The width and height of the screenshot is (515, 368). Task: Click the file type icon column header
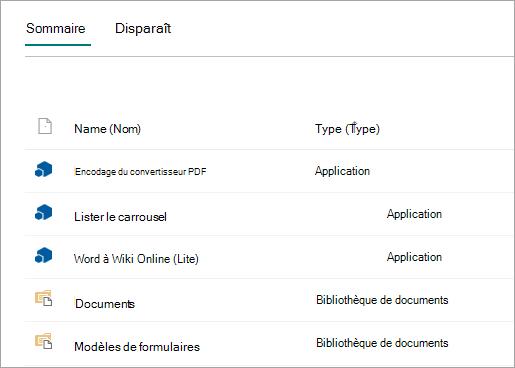coord(45,126)
